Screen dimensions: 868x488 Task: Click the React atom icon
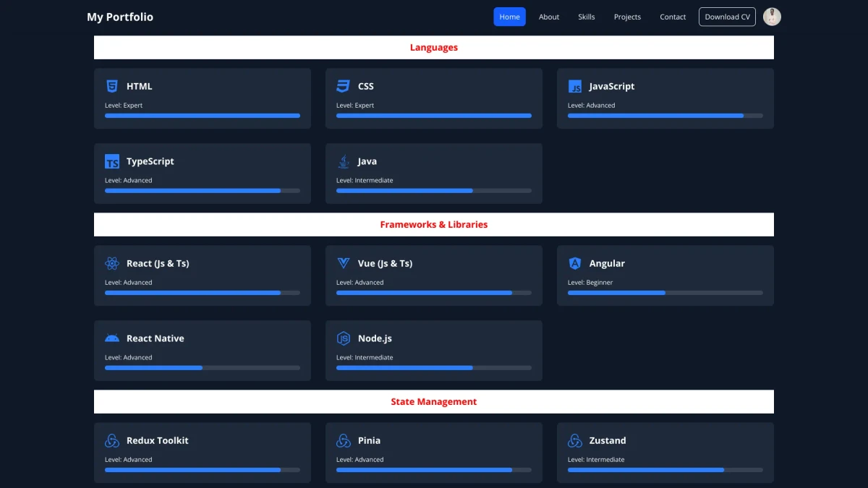click(x=111, y=263)
